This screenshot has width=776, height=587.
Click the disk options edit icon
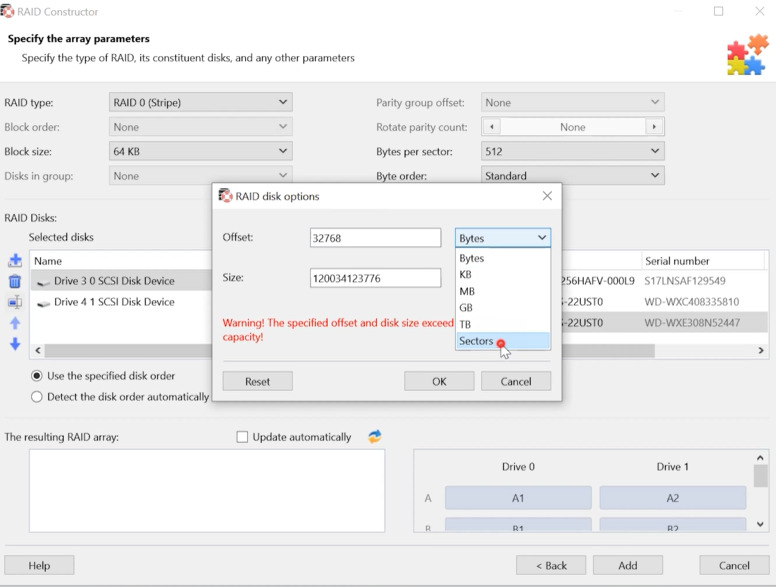point(15,302)
